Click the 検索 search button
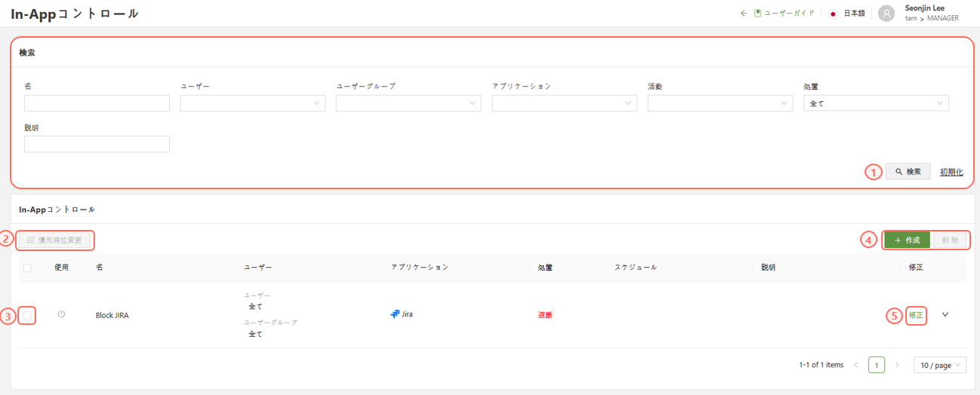 tap(908, 172)
